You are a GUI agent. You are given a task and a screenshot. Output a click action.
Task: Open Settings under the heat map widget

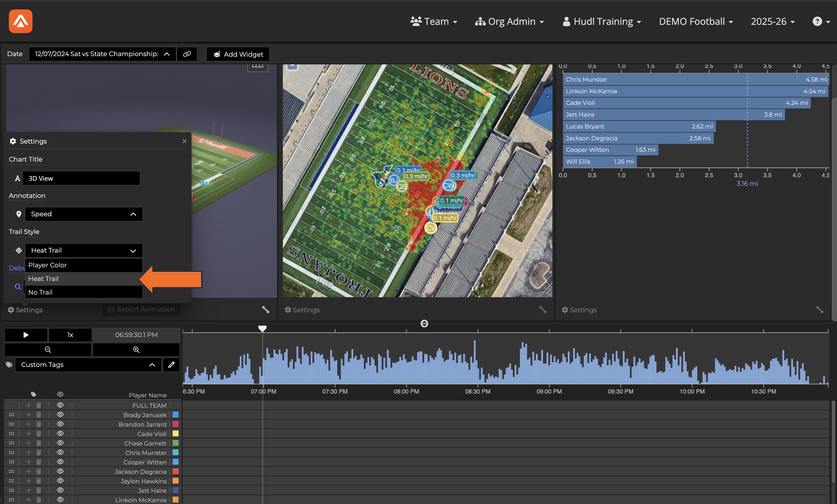302,310
